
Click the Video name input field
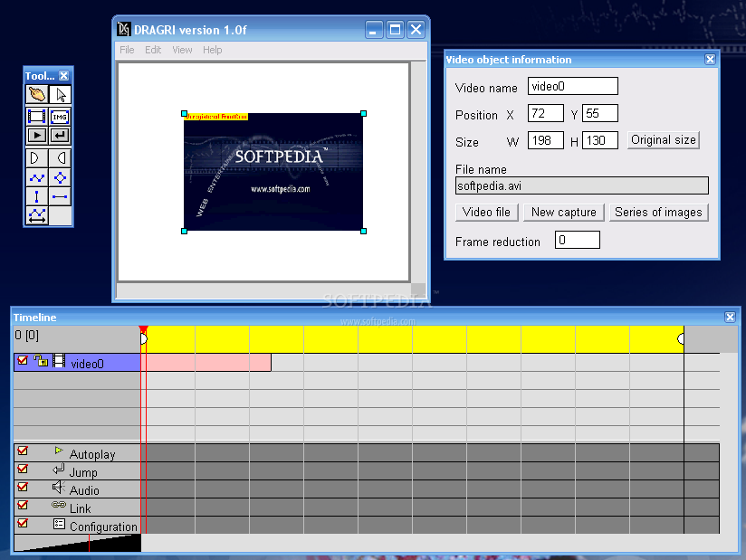pyautogui.click(x=573, y=86)
